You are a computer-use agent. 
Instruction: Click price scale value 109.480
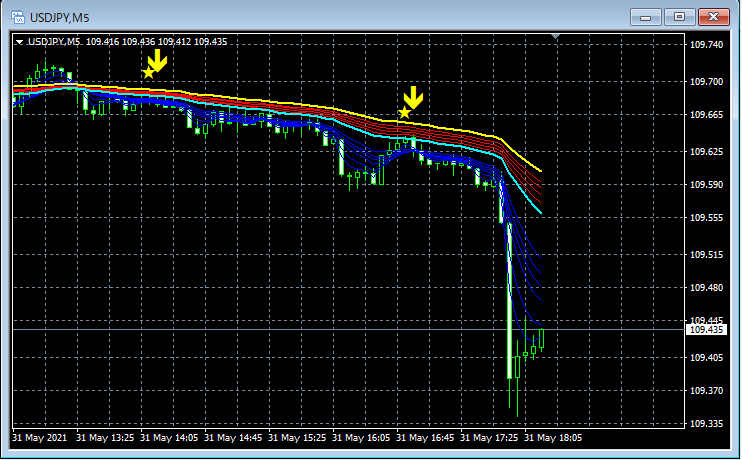tap(707, 288)
